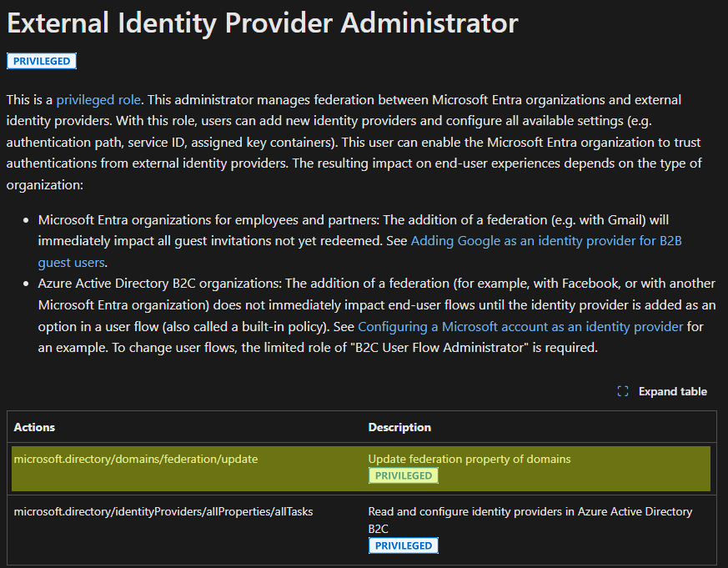Image resolution: width=728 pixels, height=568 pixels.
Task: Select 'microsoft.directory/domains/federation/update' action text
Action: pos(136,460)
